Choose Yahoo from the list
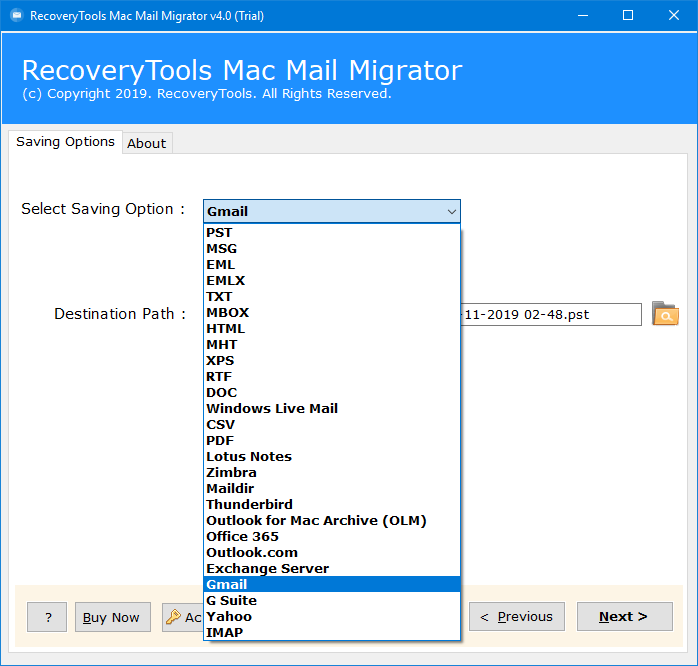Viewport: 698px width, 666px height. 332,617
